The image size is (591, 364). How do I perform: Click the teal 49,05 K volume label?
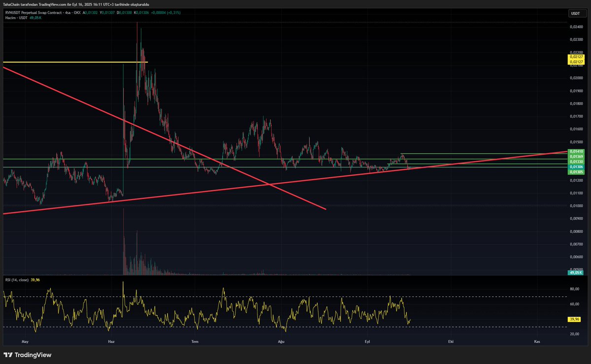pyautogui.click(x=574, y=271)
